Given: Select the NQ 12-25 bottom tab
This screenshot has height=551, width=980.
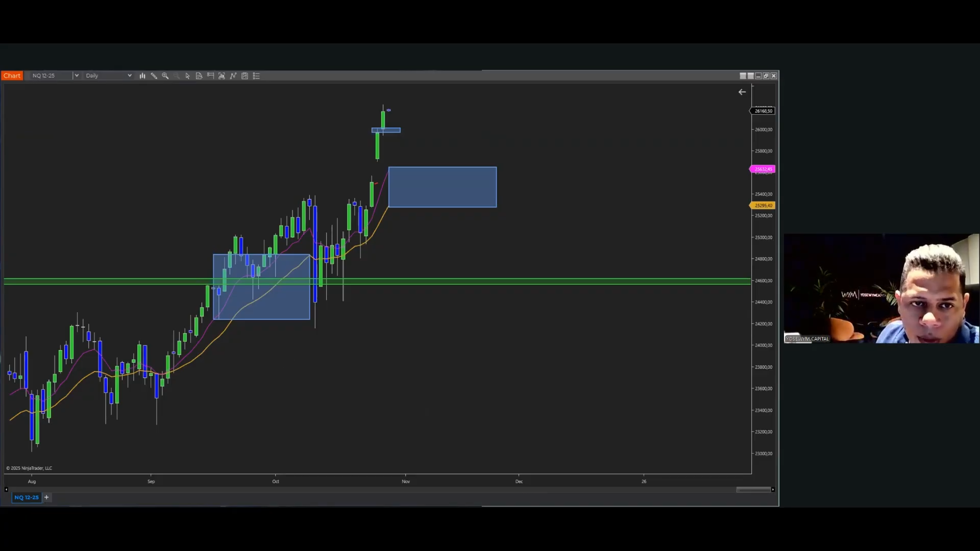Looking at the screenshot, I should [27, 497].
